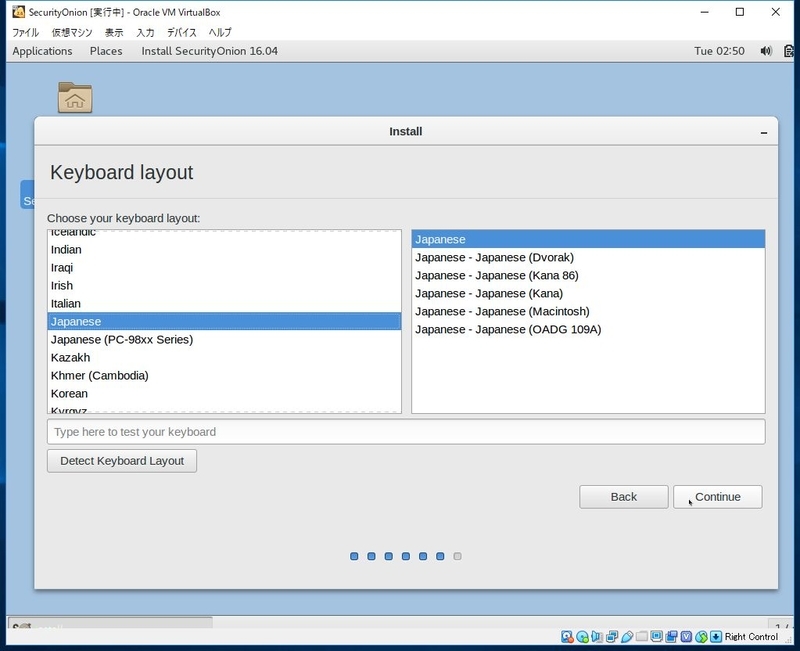Open the 表示 menu
This screenshot has height=651, width=800.
coord(114,32)
